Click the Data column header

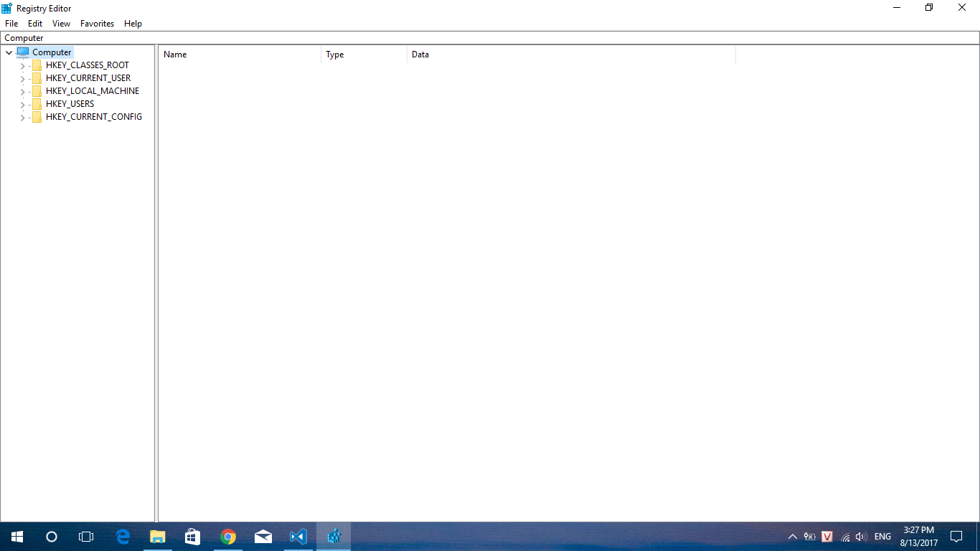pyautogui.click(x=572, y=55)
